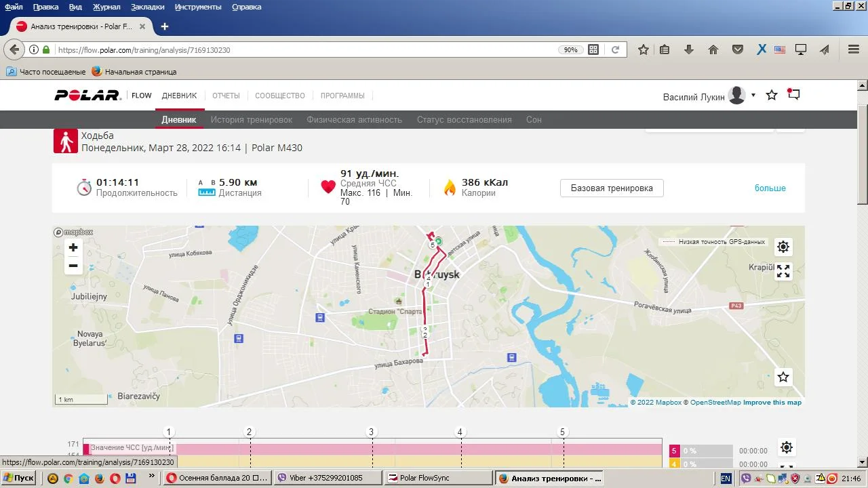Click the 90% zoom level indicator
Image resolution: width=868 pixels, height=488 pixels.
point(570,49)
